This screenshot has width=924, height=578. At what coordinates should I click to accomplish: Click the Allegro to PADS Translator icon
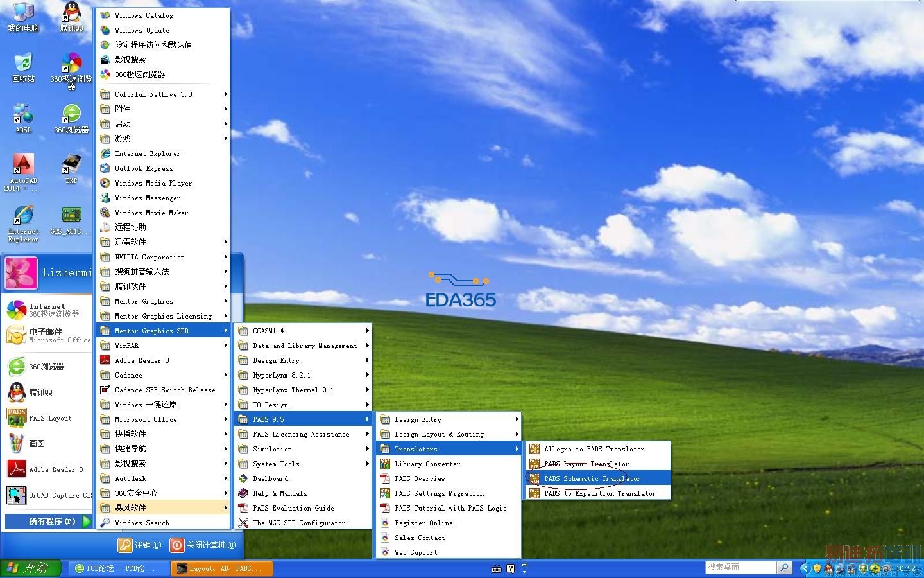pyautogui.click(x=534, y=449)
